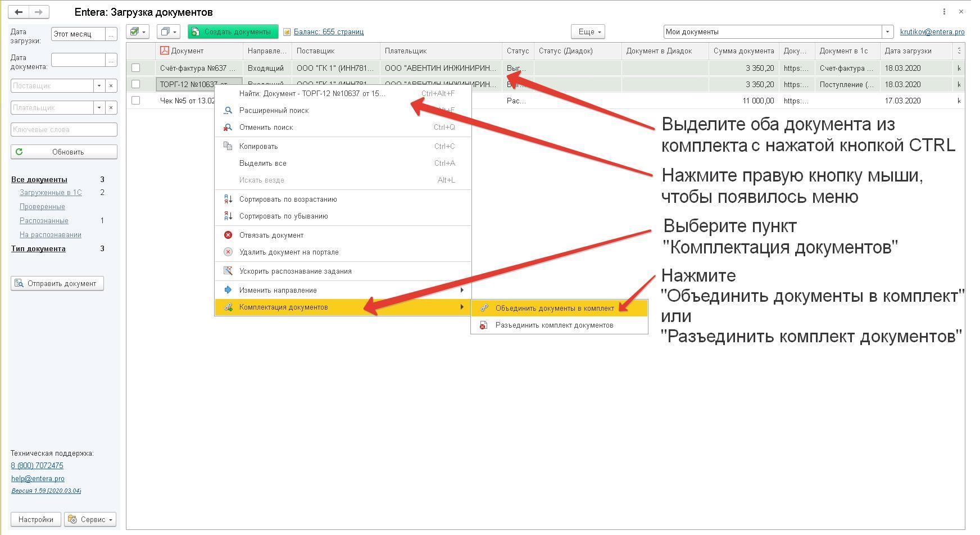Choose Сортировать по убыванию menu item
The width and height of the screenshot is (980, 535).
(x=343, y=216)
